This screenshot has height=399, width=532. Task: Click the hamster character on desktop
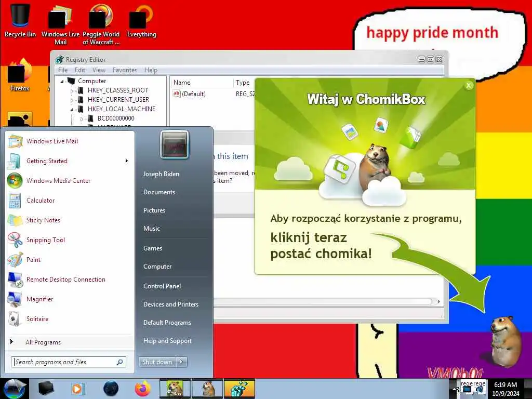tap(506, 341)
